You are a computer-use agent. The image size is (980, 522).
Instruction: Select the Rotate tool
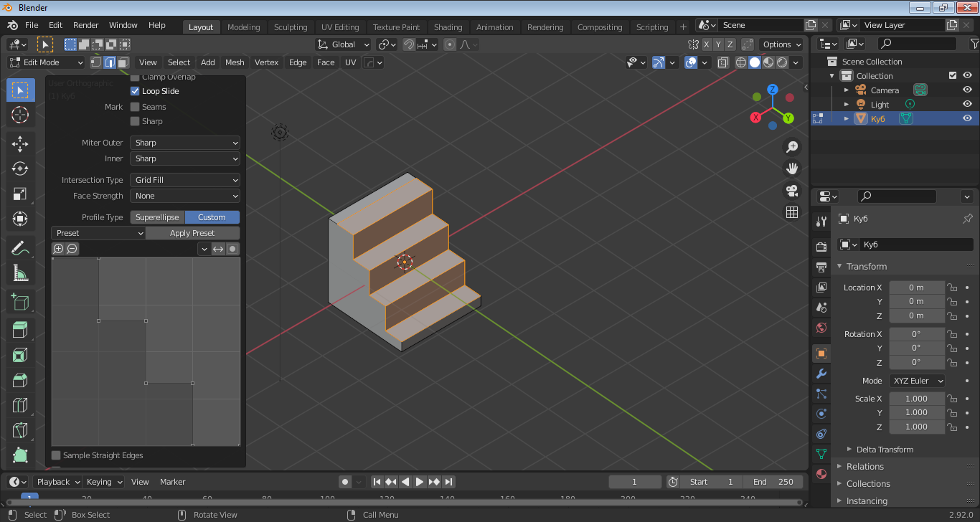tap(20, 169)
